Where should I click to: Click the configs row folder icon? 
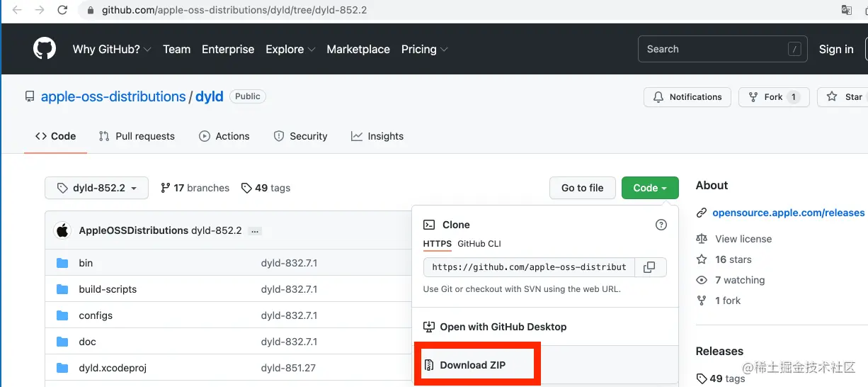point(62,315)
